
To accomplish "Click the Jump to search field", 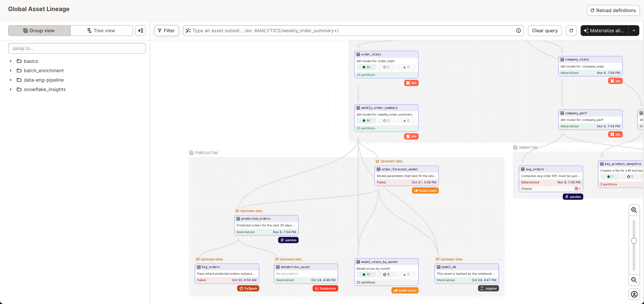I will coord(77,48).
